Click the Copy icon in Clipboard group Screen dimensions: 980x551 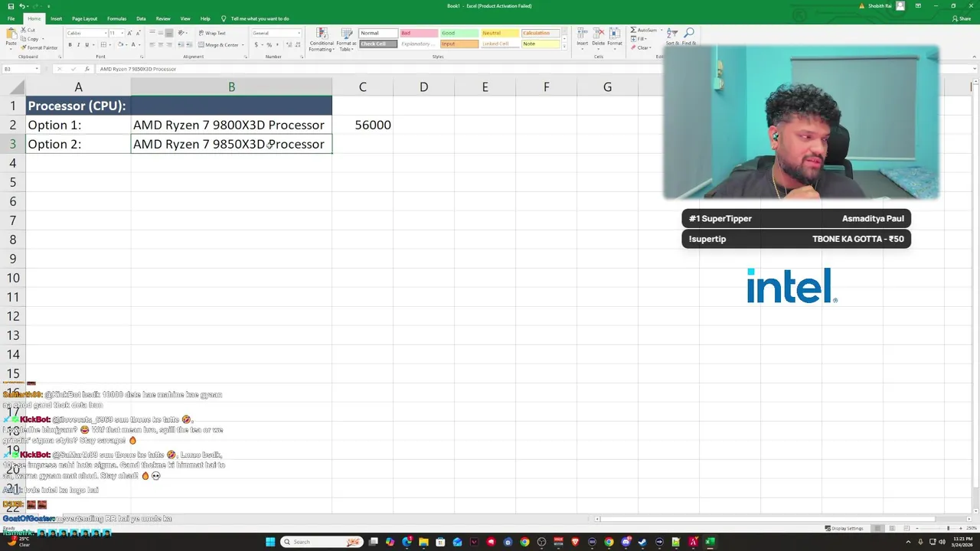(x=24, y=39)
